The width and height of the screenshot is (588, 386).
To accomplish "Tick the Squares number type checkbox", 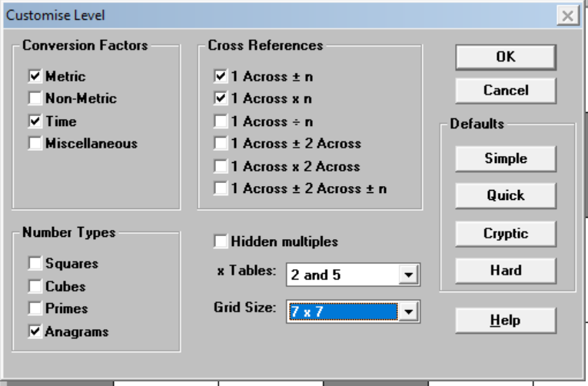I will tap(35, 264).
